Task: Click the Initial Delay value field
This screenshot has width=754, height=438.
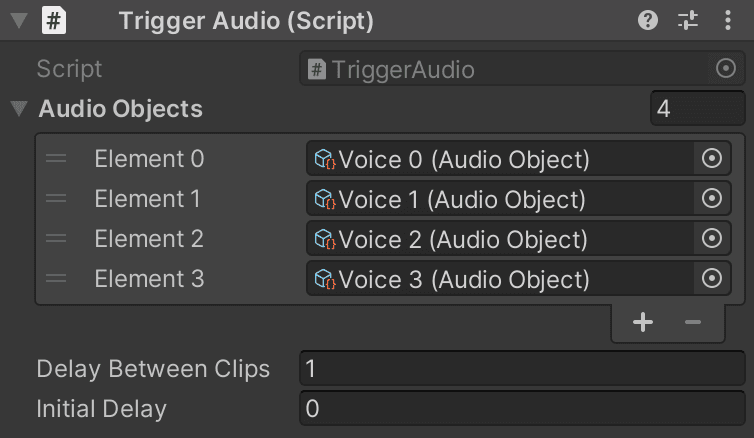Action: [522, 409]
